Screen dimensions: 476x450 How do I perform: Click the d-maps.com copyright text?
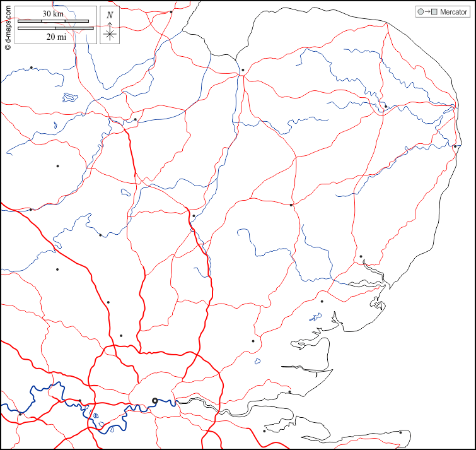coord(8,28)
